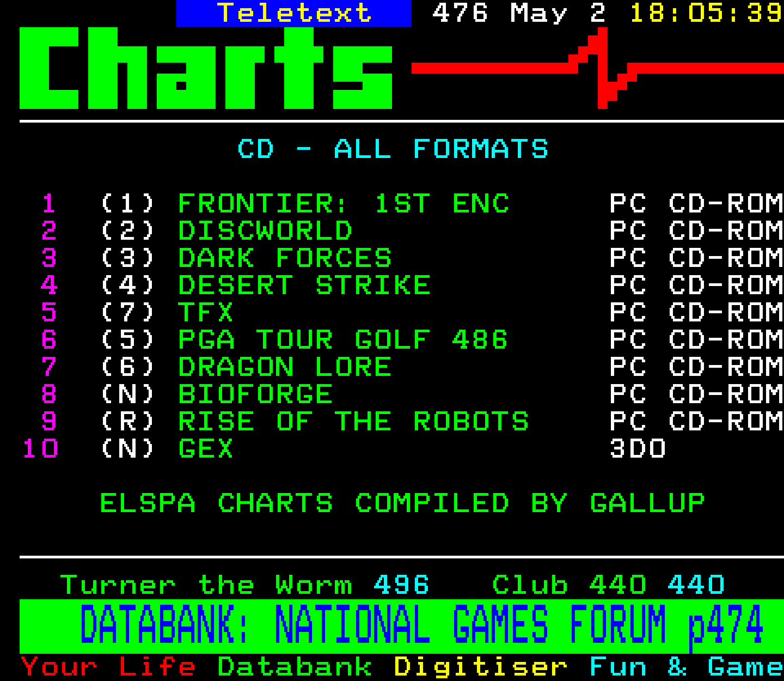This screenshot has width=784, height=681.
Task: Select chart entry PGA TOUR GOLF 486
Action: point(343,340)
